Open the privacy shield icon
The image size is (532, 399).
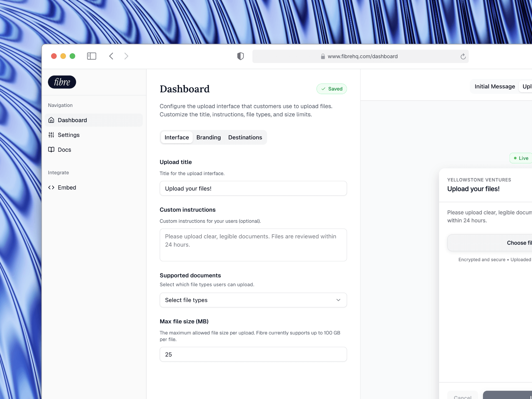(x=240, y=56)
